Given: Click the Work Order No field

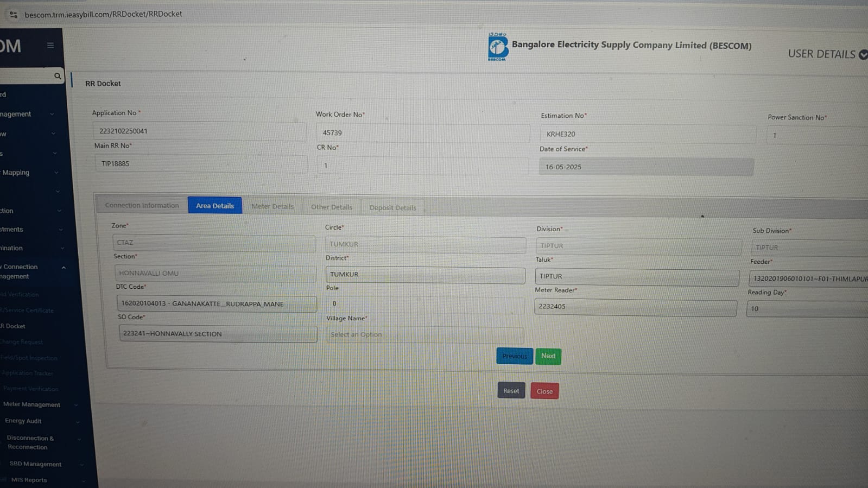Looking at the screenshot, I should click(423, 133).
